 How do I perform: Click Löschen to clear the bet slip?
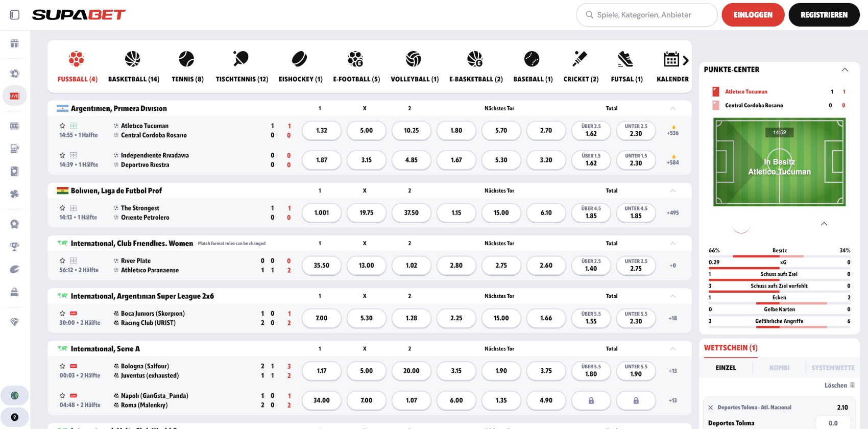pos(836,385)
